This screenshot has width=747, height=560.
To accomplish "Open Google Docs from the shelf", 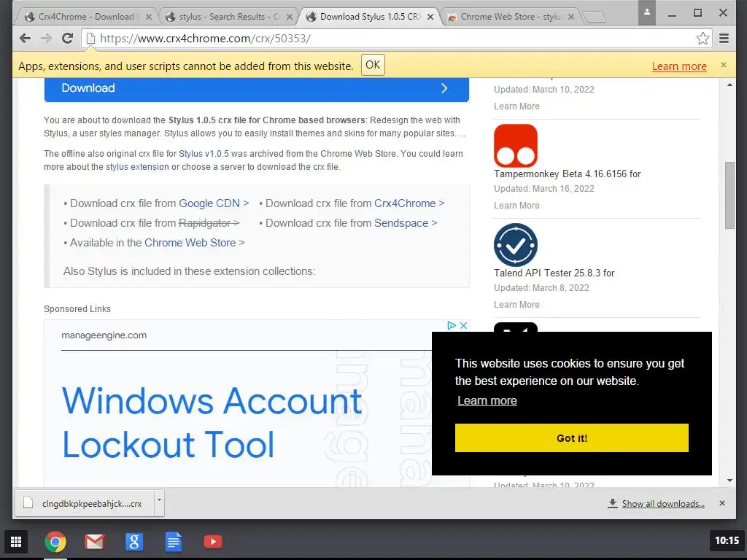I will tap(174, 542).
